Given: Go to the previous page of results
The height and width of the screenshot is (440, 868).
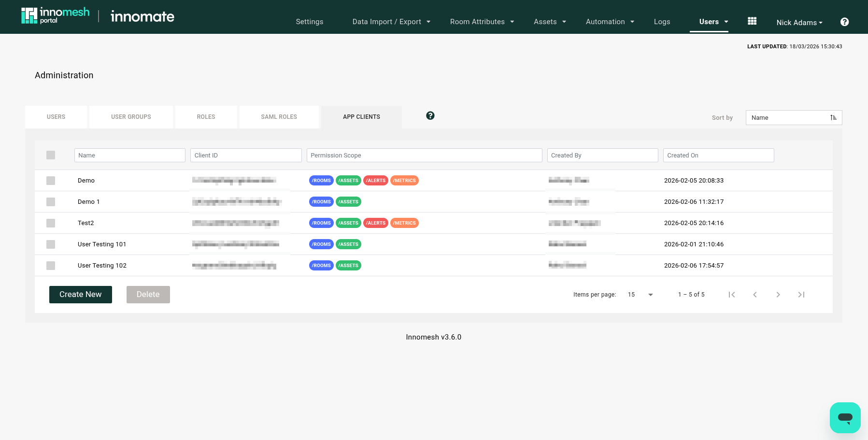Looking at the screenshot, I should pyautogui.click(x=755, y=295).
